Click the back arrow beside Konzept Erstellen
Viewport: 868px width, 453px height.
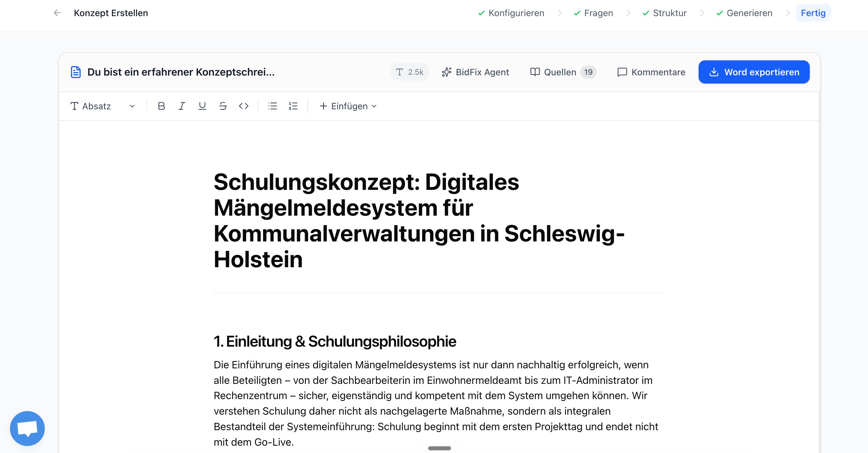[57, 13]
